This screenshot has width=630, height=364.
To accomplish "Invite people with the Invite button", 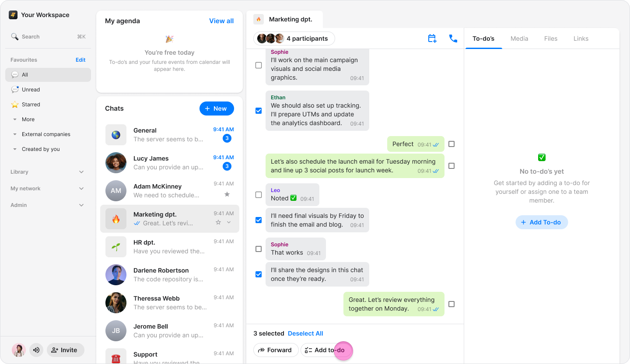I will tap(66, 350).
